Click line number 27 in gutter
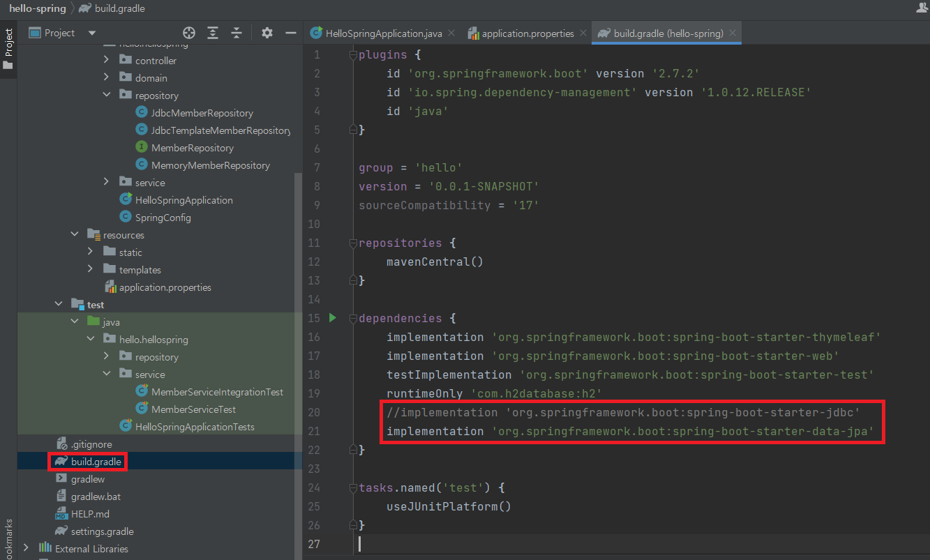The height and width of the screenshot is (560, 930). click(x=313, y=544)
